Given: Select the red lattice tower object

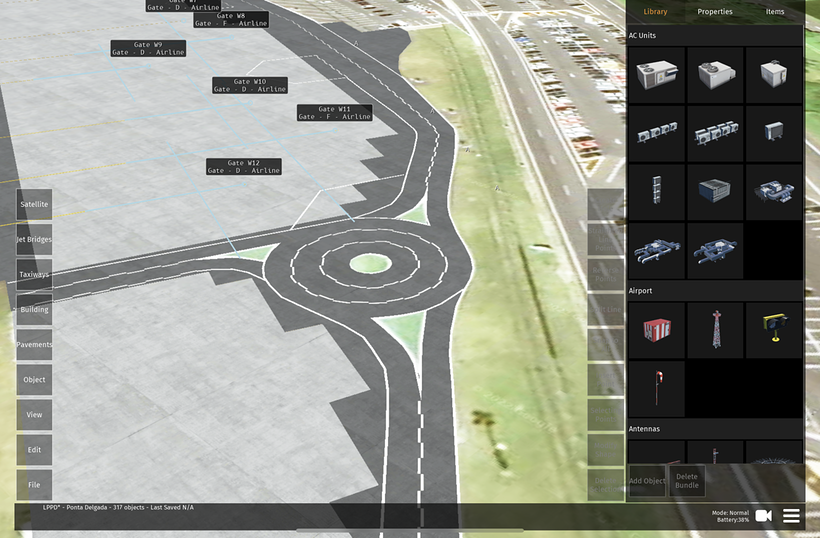Looking at the screenshot, I should pyautogui.click(x=715, y=330).
